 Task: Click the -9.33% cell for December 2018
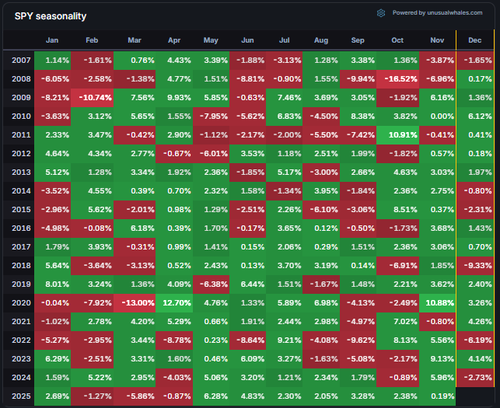pyautogui.click(x=475, y=266)
